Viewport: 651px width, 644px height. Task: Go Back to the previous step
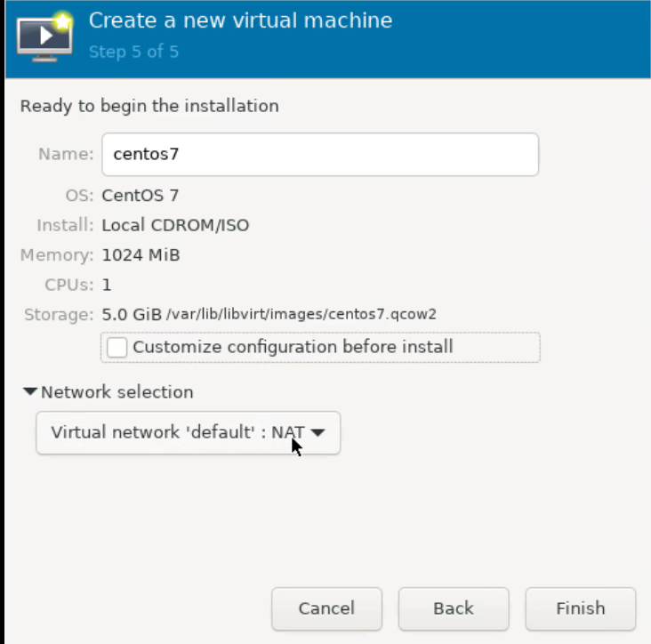click(x=454, y=608)
